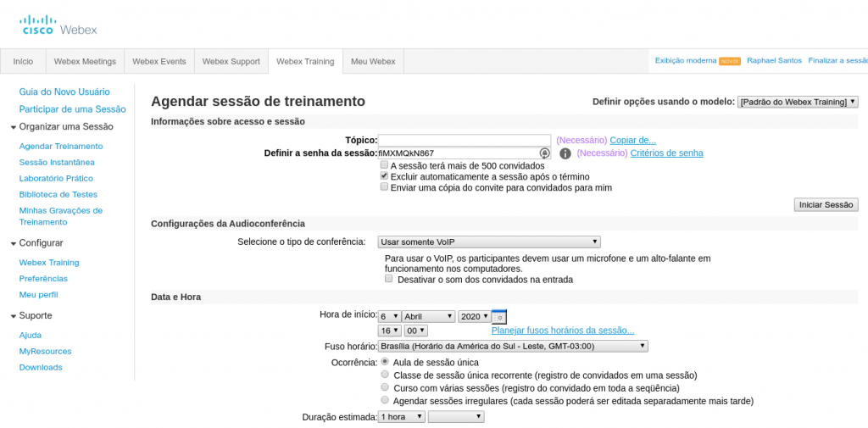Viewport: 868px width, 428px height.
Task: Open the year dropdown showing 2020
Action: pyautogui.click(x=475, y=317)
